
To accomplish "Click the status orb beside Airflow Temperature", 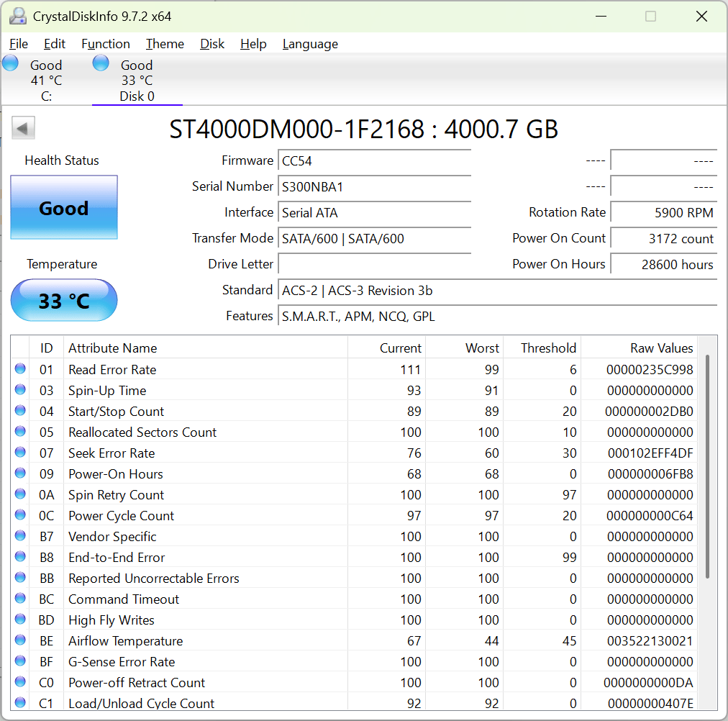I will coord(20,640).
